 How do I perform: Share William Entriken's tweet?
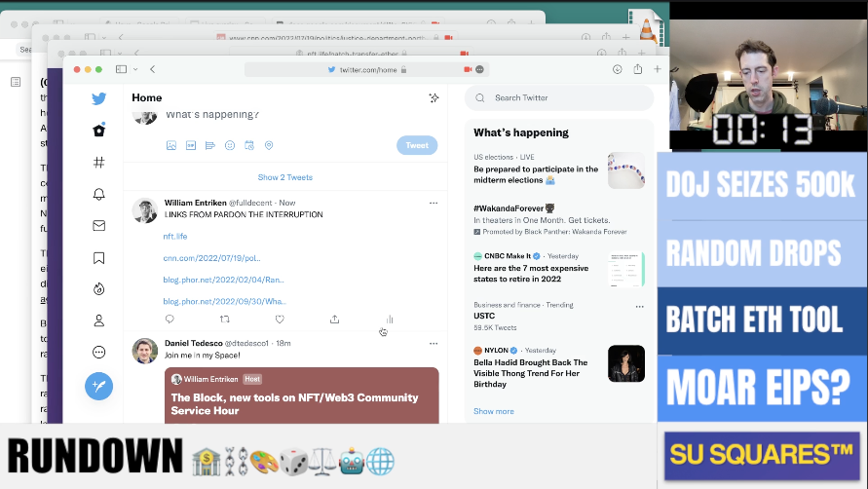tap(334, 319)
